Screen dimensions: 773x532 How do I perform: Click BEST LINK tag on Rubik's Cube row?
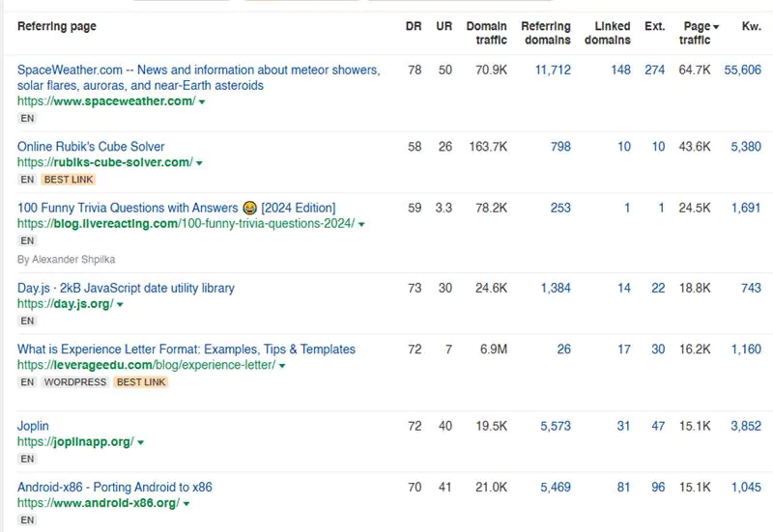pos(69,180)
